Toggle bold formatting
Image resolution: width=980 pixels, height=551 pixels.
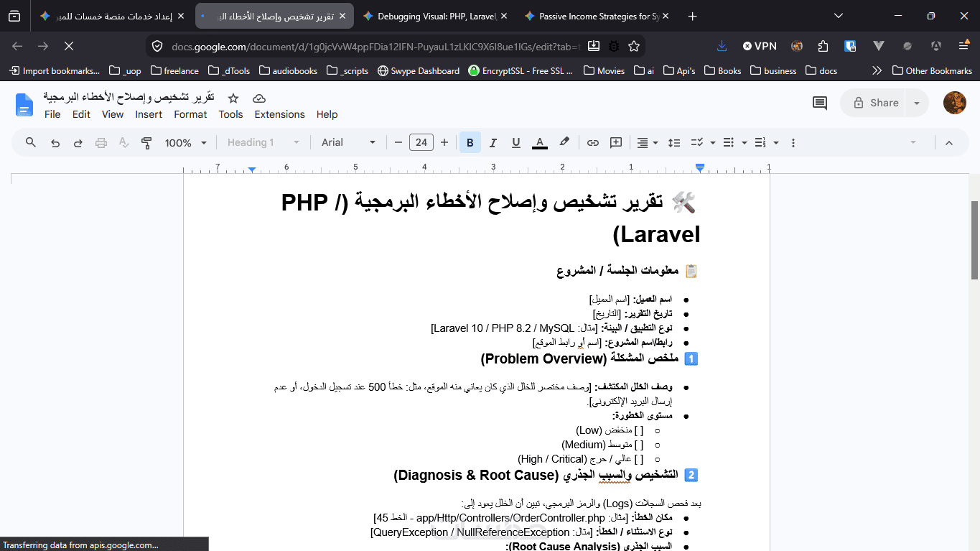click(470, 143)
